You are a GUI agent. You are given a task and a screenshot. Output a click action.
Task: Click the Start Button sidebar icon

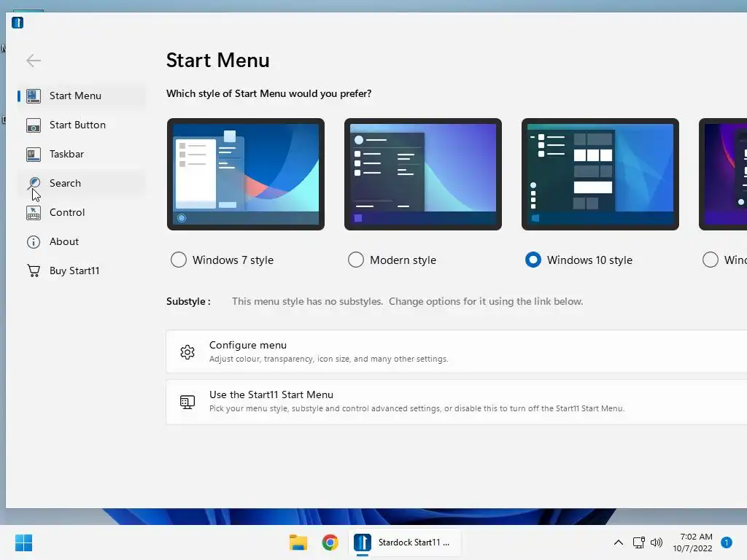click(x=34, y=125)
